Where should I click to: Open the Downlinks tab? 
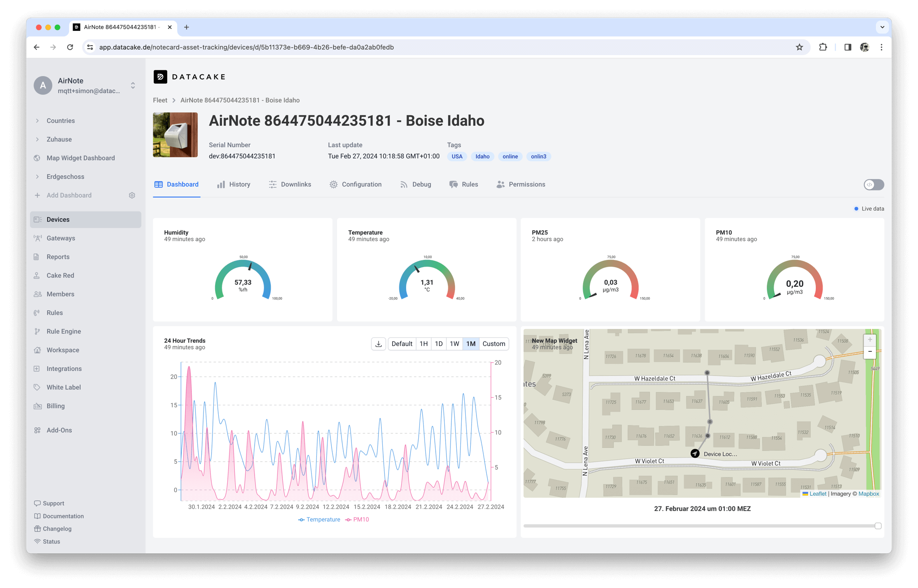[290, 185]
